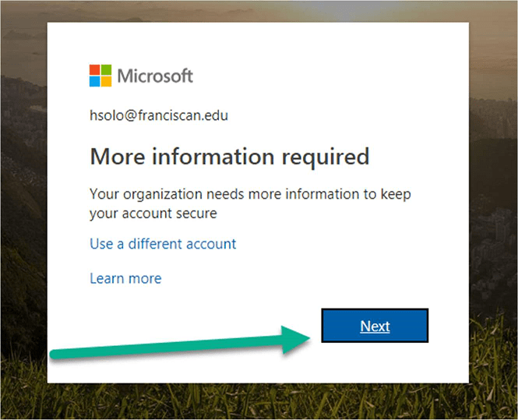Click the tail end of the green arrow

(x=56, y=354)
